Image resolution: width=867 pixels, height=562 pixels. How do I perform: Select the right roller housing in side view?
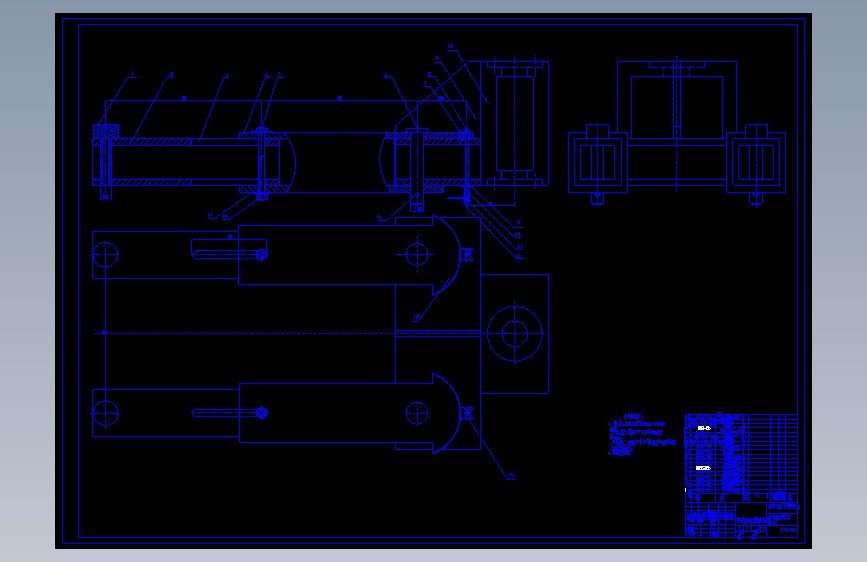(x=756, y=163)
